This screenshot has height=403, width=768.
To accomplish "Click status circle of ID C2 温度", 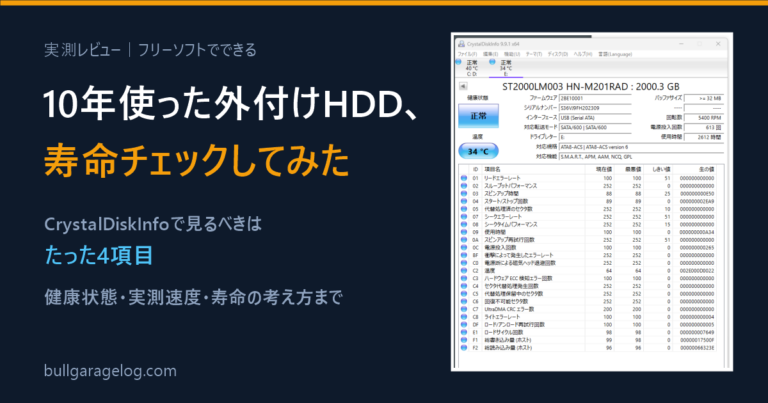I will click(464, 271).
